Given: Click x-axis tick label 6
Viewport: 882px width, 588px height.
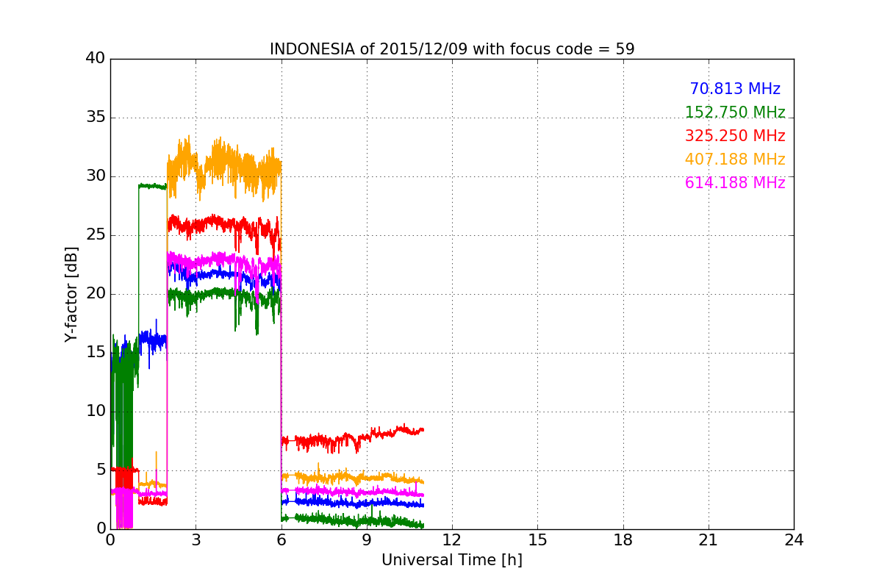Looking at the screenshot, I should [x=281, y=540].
